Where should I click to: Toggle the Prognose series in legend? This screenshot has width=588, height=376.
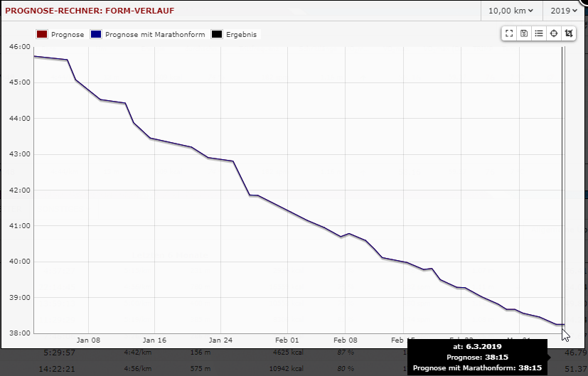68,34
